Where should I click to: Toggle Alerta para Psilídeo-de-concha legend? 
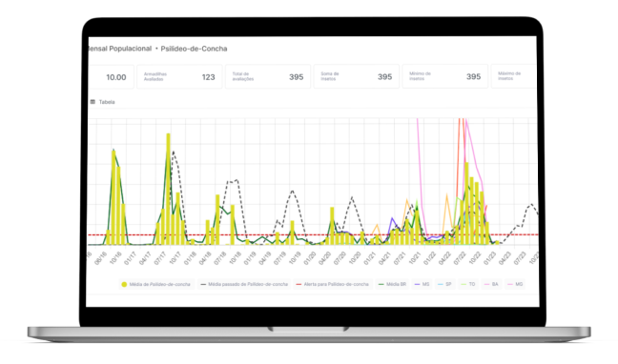[333, 284]
